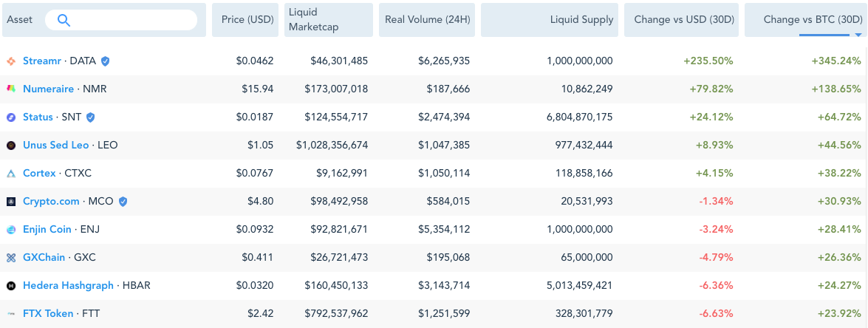Click the marketcap value $792,537,962

(336, 314)
